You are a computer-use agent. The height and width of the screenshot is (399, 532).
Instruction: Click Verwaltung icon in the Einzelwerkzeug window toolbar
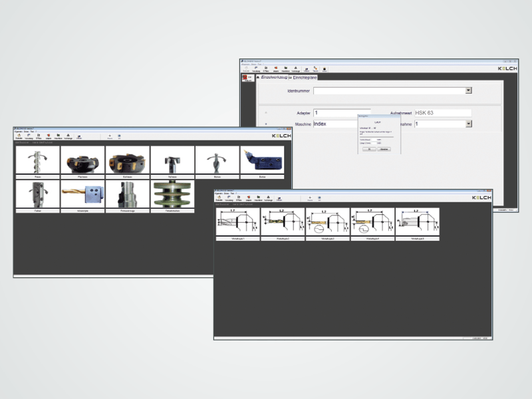click(x=256, y=69)
